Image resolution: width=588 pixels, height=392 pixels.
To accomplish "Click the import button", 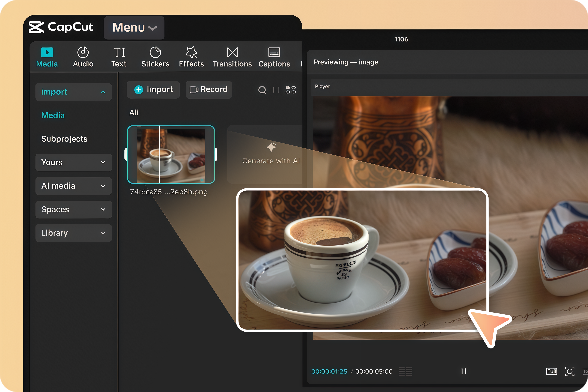I will tap(153, 89).
